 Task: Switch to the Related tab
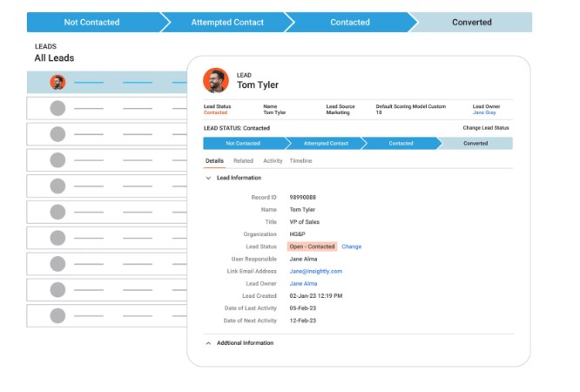point(243,161)
